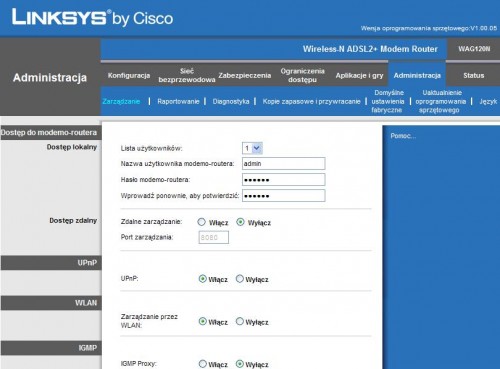Screen dimensions: 500x369
Task: Select the Administracja tab
Action: [x=417, y=76]
